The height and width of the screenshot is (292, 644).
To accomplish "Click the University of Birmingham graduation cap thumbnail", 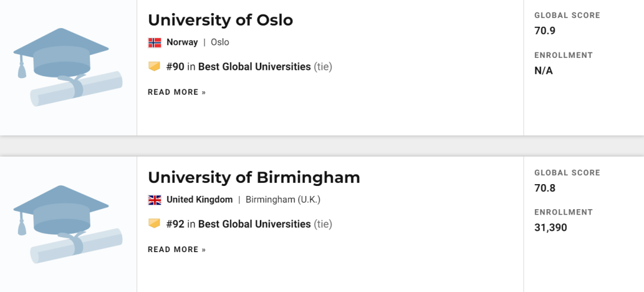I will (x=67, y=225).
